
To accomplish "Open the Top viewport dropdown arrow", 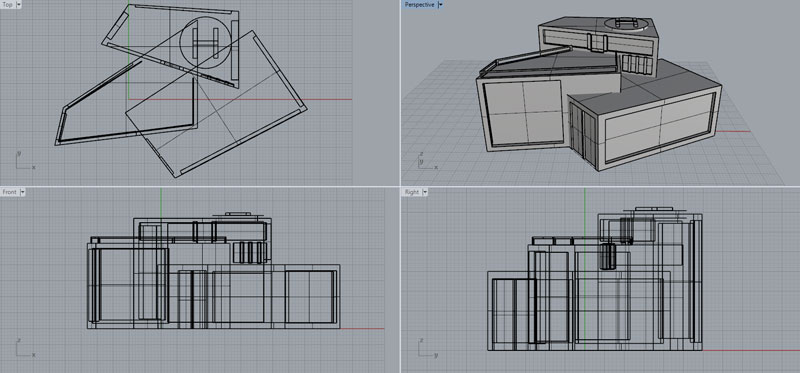I will 19,4.
